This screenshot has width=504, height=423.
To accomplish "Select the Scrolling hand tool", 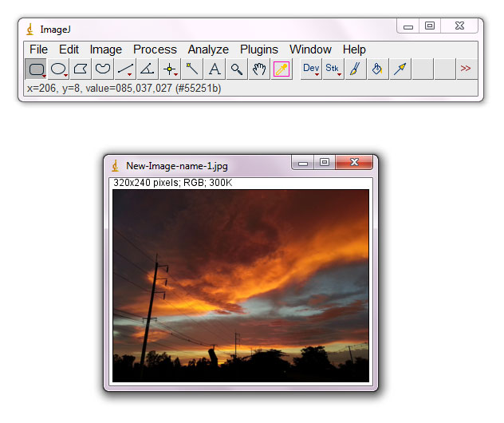I will coord(259,69).
